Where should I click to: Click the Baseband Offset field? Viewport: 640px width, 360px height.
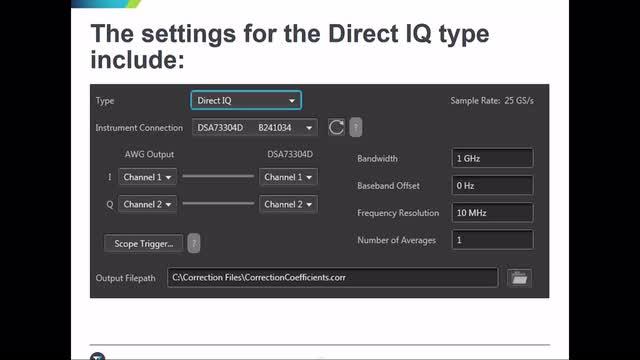492,186
